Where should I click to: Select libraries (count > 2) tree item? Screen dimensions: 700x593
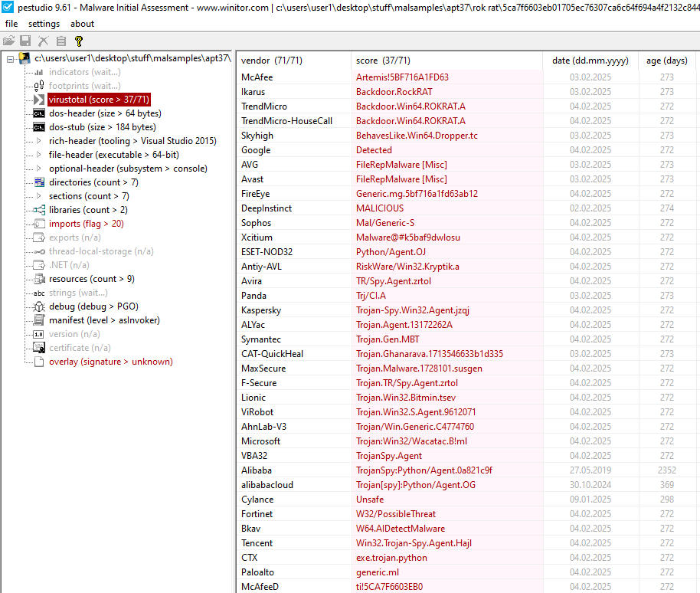pos(88,210)
